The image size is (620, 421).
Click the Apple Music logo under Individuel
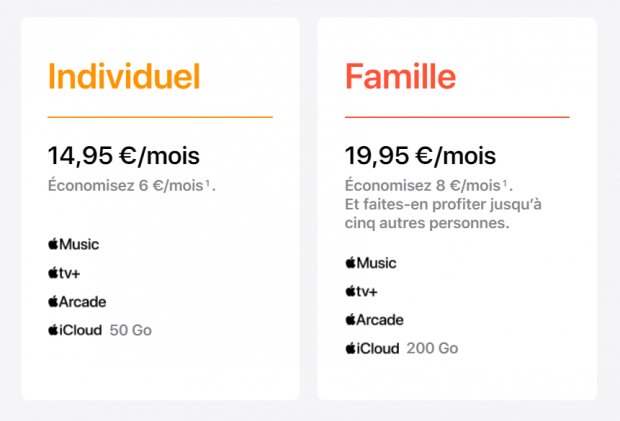[x=74, y=244]
